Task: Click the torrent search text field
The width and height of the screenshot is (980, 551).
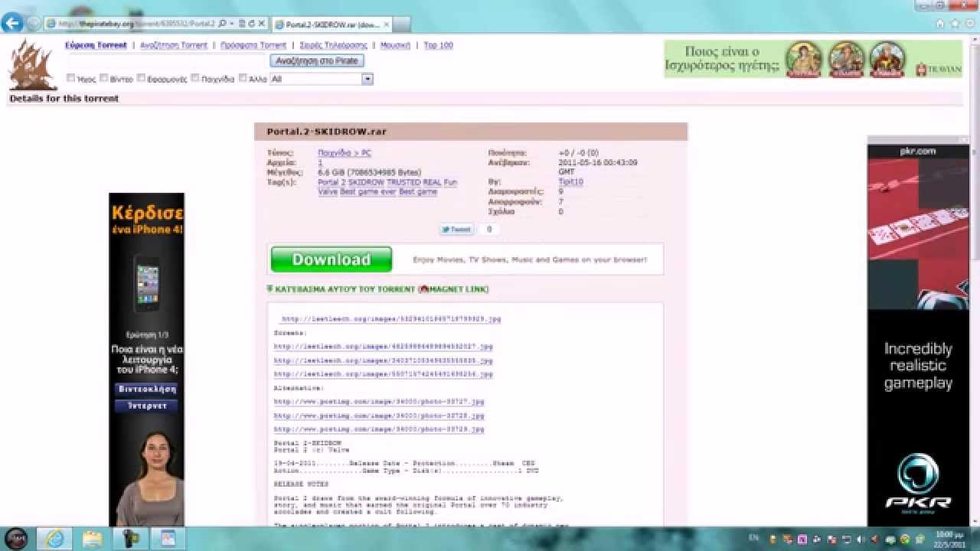Action: 168,60
